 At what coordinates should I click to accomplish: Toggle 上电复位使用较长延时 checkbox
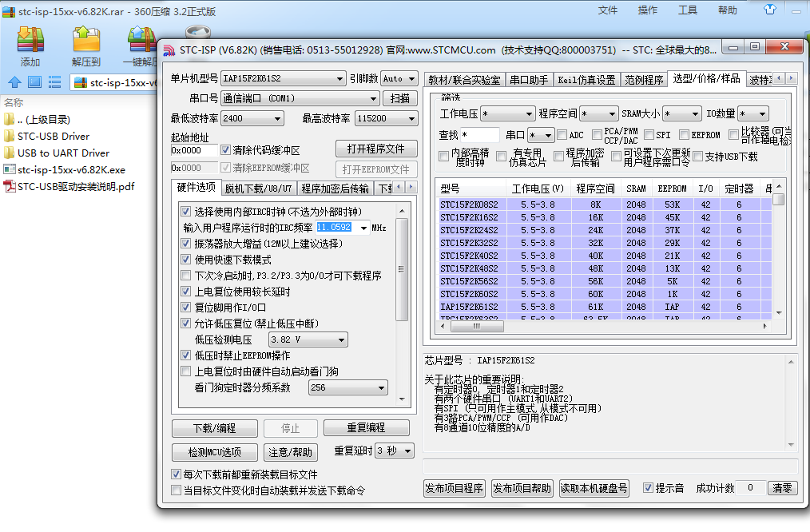coord(186,292)
